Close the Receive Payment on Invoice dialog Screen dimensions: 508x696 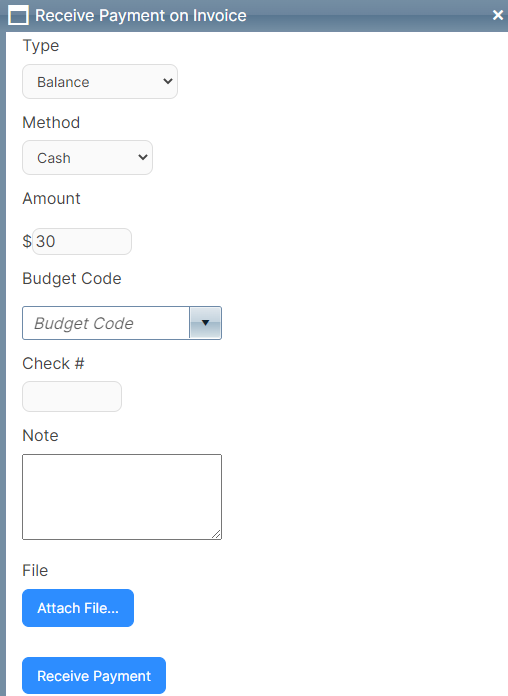pyautogui.click(x=498, y=15)
